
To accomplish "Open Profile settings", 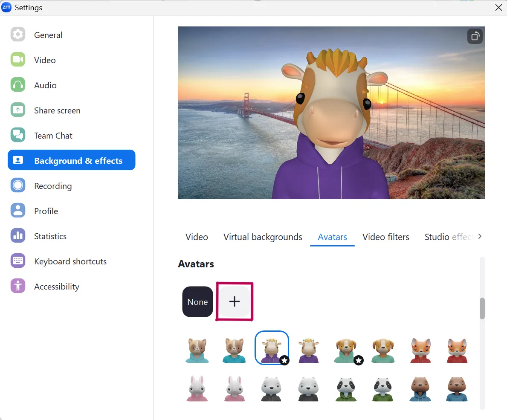I will click(46, 211).
